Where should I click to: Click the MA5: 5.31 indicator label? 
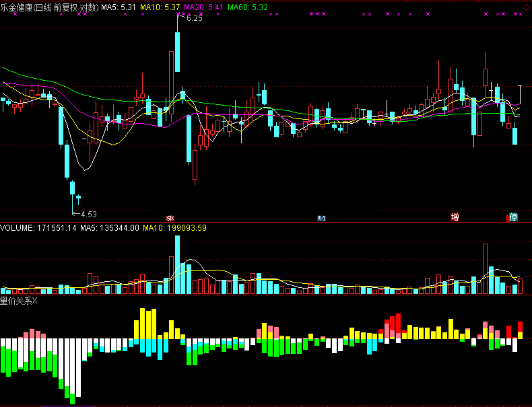119,7
